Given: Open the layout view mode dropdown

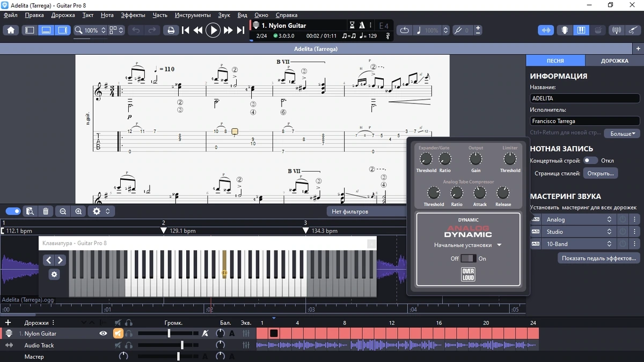Looking at the screenshot, I should click(116, 30).
